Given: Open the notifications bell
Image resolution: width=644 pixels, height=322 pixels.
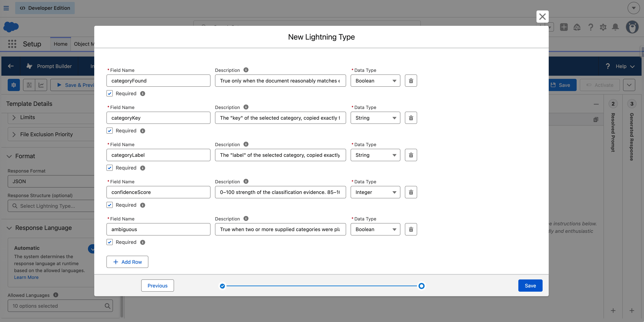Looking at the screenshot, I should coord(615,27).
